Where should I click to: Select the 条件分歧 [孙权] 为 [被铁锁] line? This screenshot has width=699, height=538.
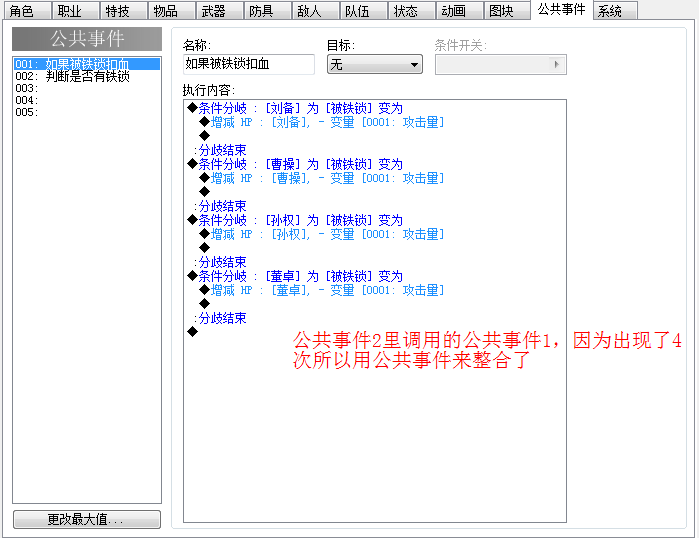295,220
